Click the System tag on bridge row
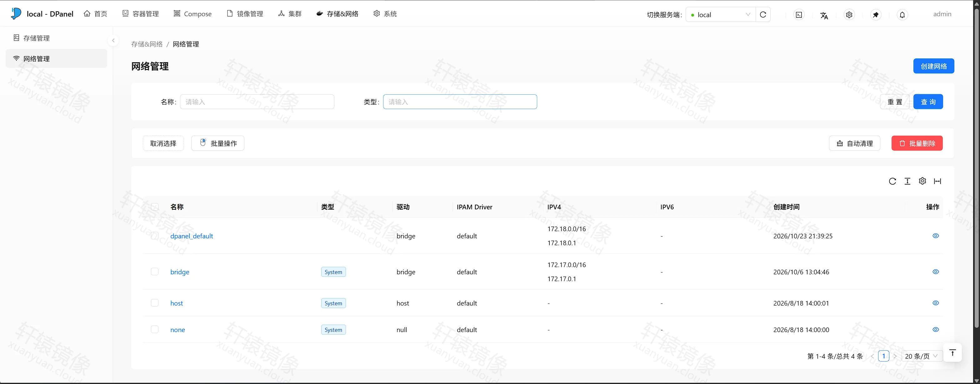980x384 pixels. (333, 272)
